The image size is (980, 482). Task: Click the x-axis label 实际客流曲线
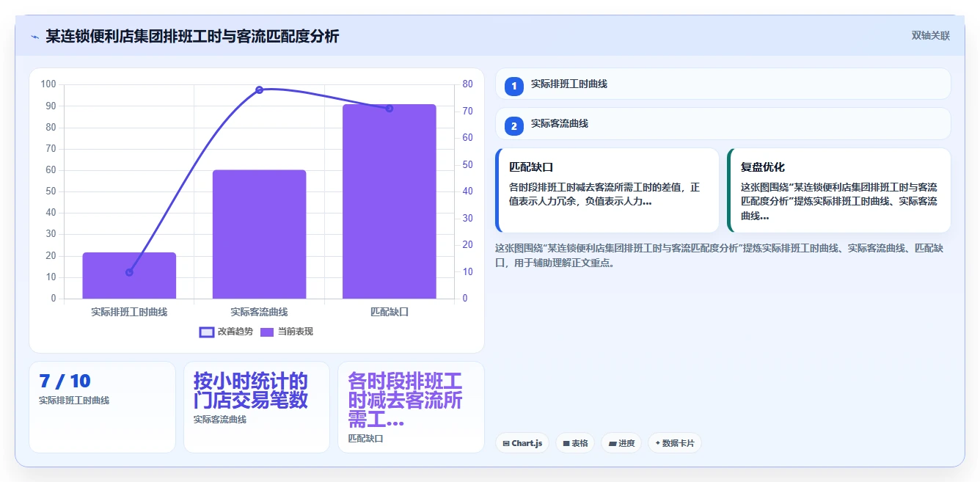(259, 312)
